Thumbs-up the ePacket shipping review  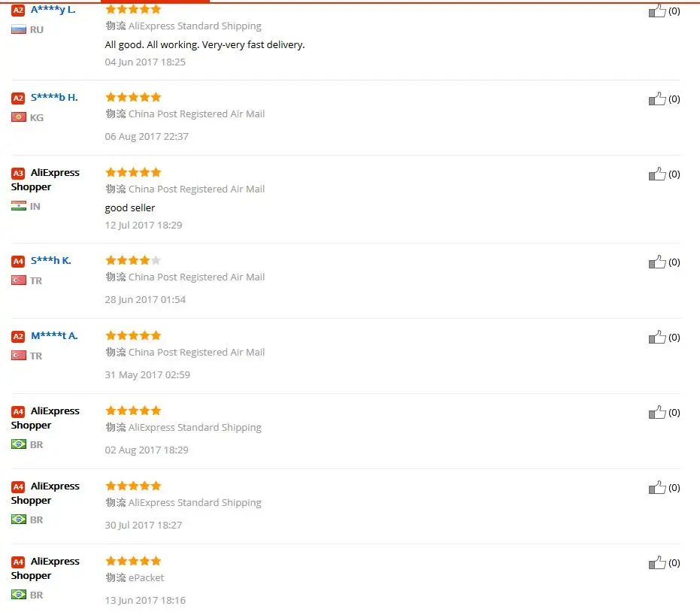658,562
